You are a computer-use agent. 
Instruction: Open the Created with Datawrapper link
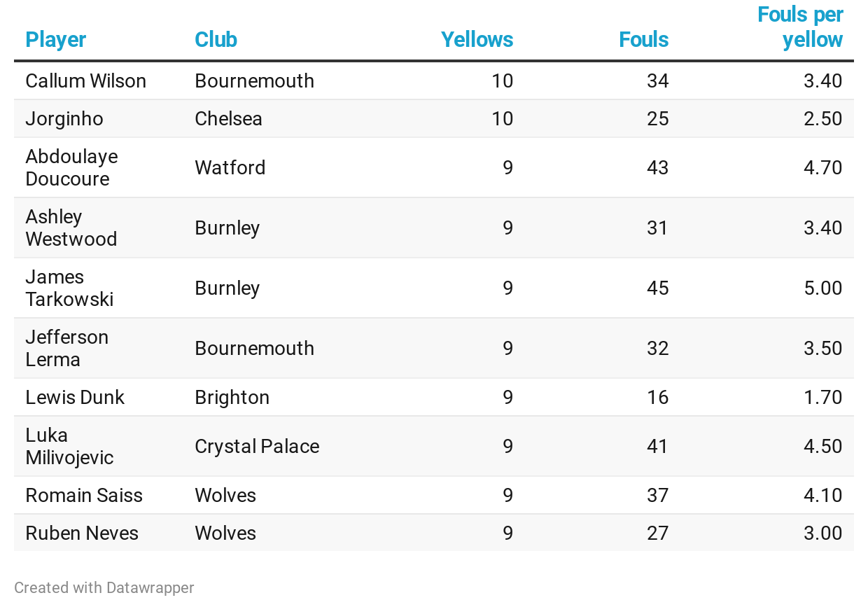(104, 588)
